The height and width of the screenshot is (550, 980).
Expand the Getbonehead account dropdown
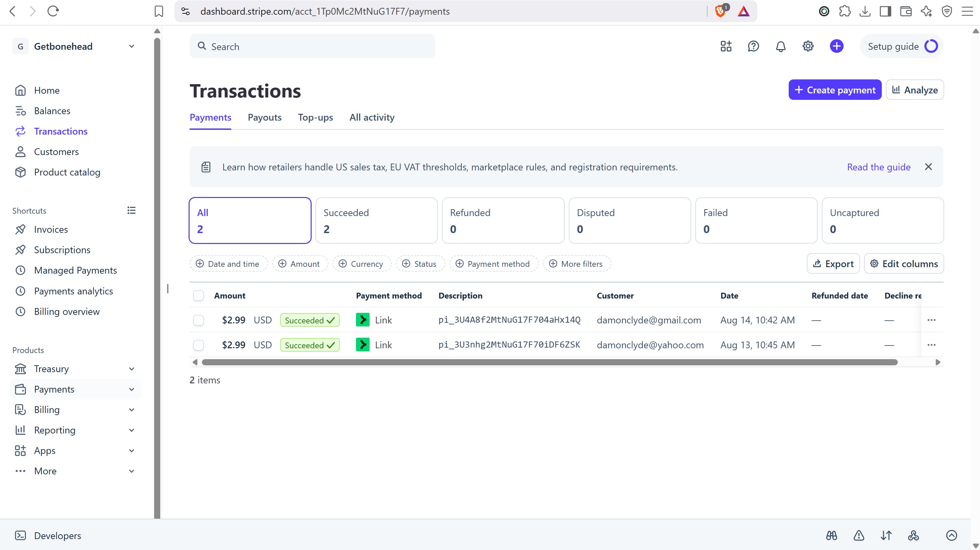132,46
